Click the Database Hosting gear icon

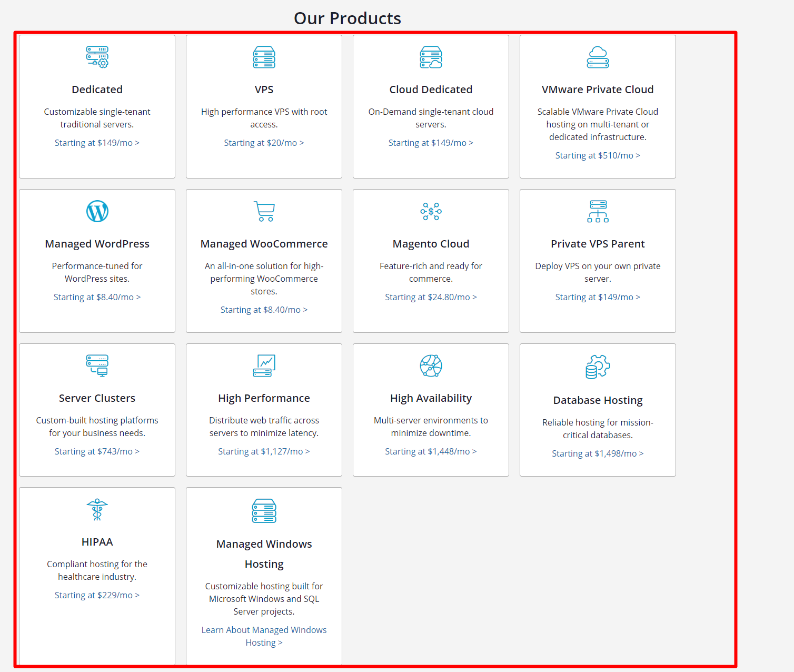tap(598, 367)
